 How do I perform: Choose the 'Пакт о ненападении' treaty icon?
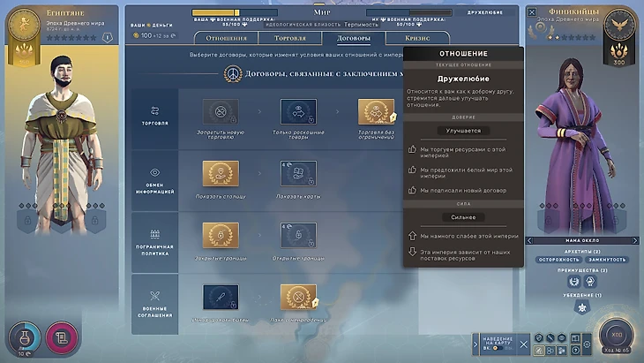coord(298,297)
